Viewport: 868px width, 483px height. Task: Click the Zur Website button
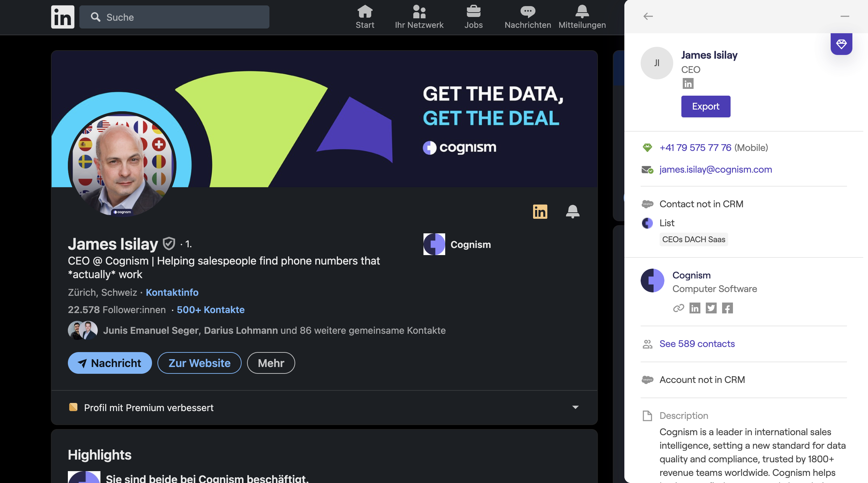coord(200,363)
